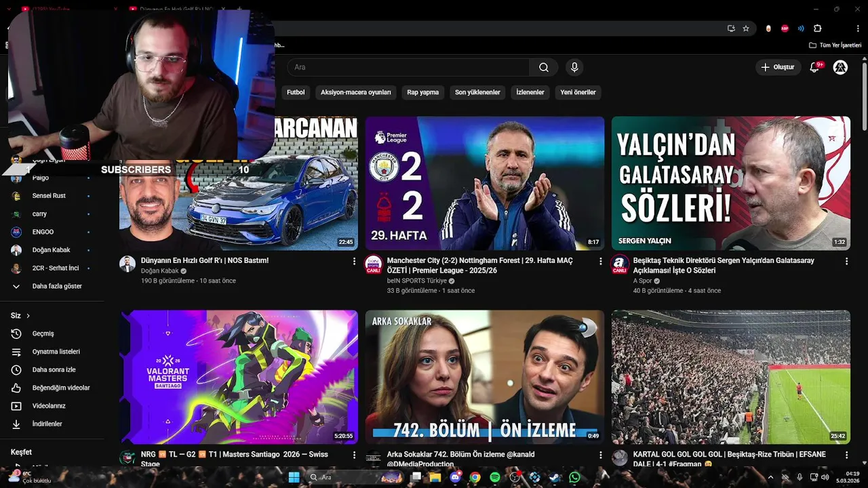Open the Chrome three-dot menu

(x=859, y=28)
